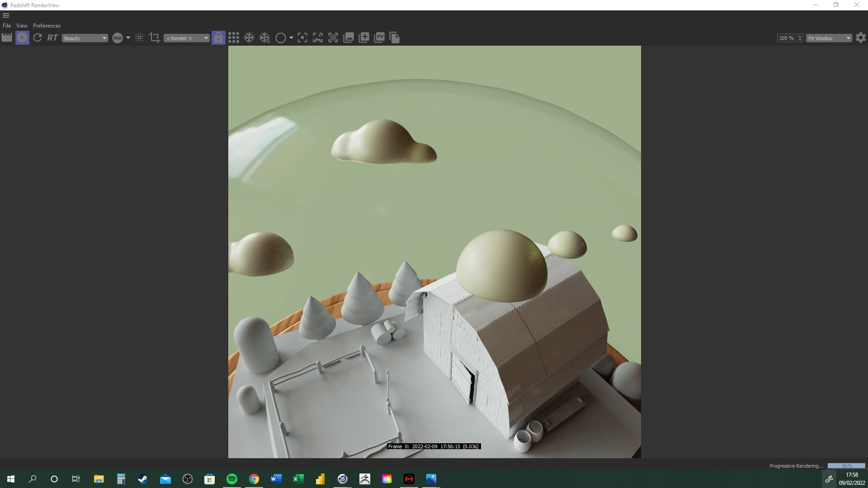
Task: Open the Fit Window zoom mode dropdown
Action: pos(829,38)
